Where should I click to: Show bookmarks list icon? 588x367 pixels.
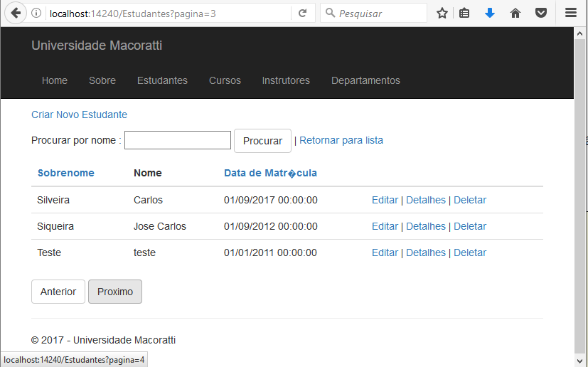(464, 14)
